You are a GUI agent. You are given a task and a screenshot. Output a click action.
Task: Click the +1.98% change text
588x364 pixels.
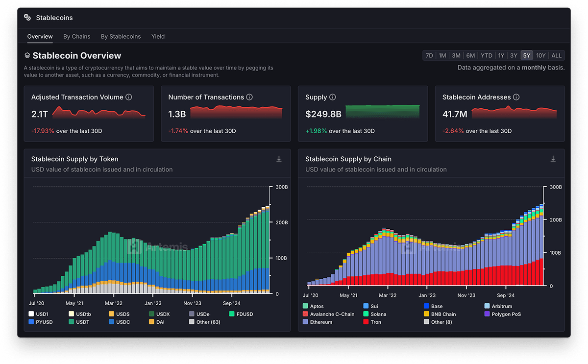tap(316, 131)
